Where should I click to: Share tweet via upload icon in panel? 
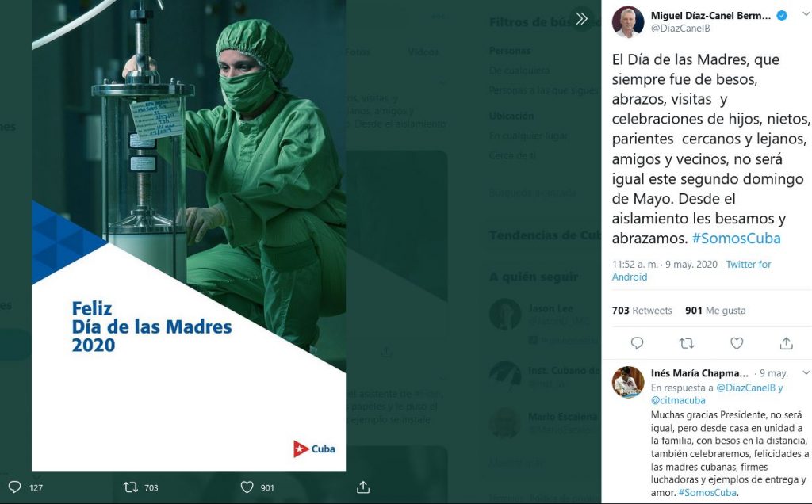click(x=786, y=342)
